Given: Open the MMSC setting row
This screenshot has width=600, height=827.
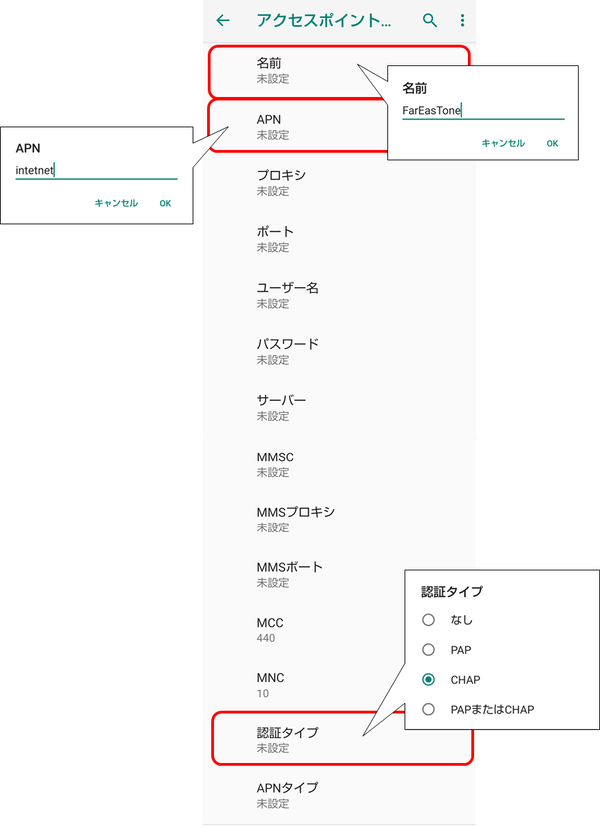Looking at the screenshot, I should point(339,464).
